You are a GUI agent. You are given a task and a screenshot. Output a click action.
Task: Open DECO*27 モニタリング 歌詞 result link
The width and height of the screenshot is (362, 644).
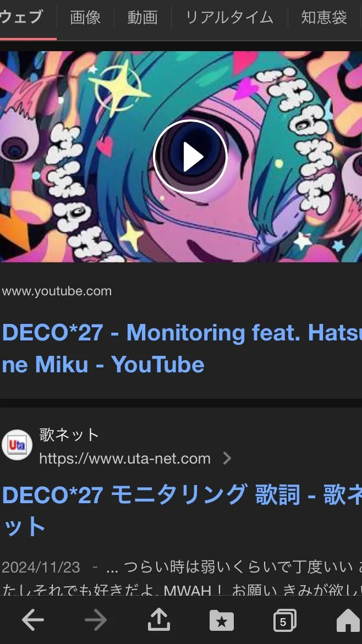tap(181, 510)
